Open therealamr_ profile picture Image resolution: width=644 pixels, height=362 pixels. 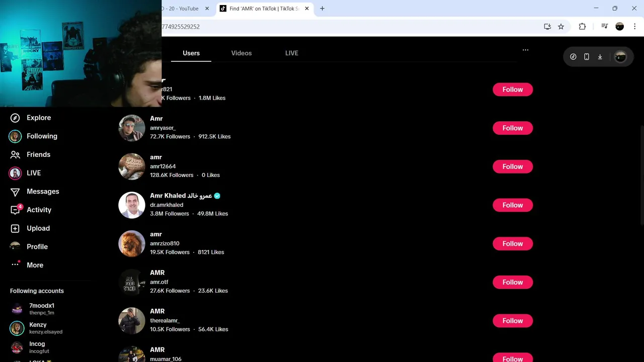(132, 321)
